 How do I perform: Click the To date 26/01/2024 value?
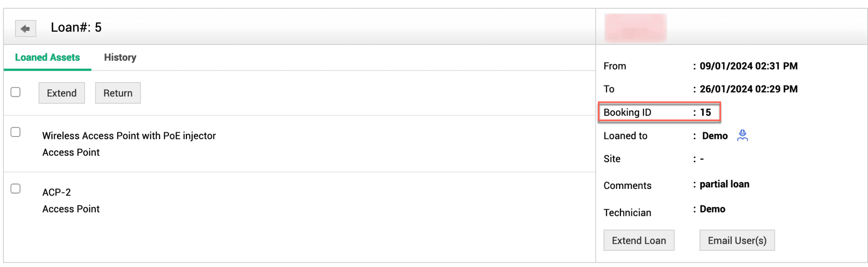[x=748, y=89]
